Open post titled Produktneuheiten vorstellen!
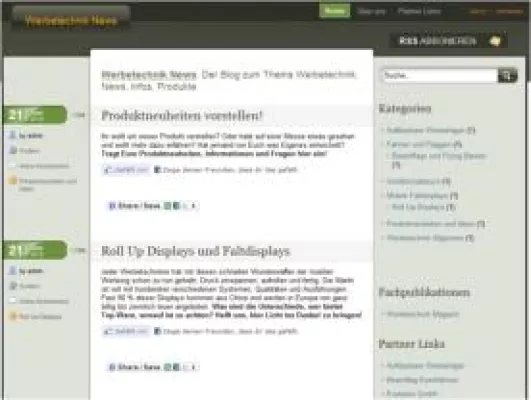The image size is (531, 400). tap(182, 115)
